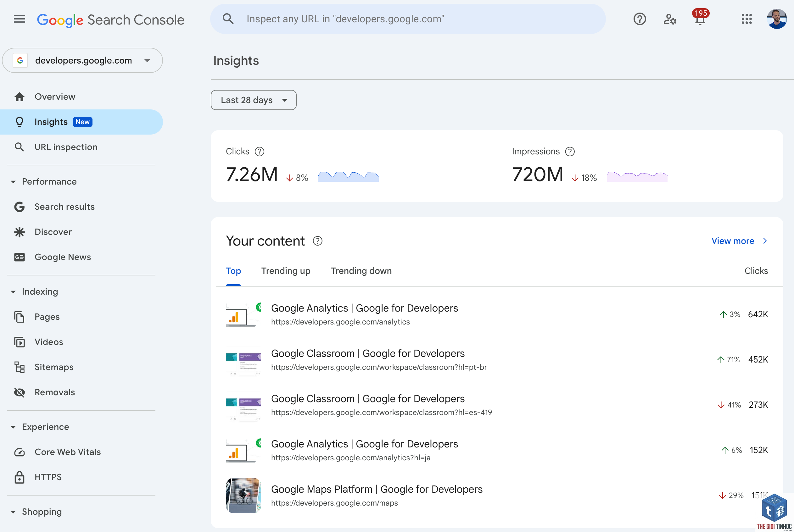Click the HTTPS lock icon
Viewport: 794px width, 532px height.
tap(20, 477)
